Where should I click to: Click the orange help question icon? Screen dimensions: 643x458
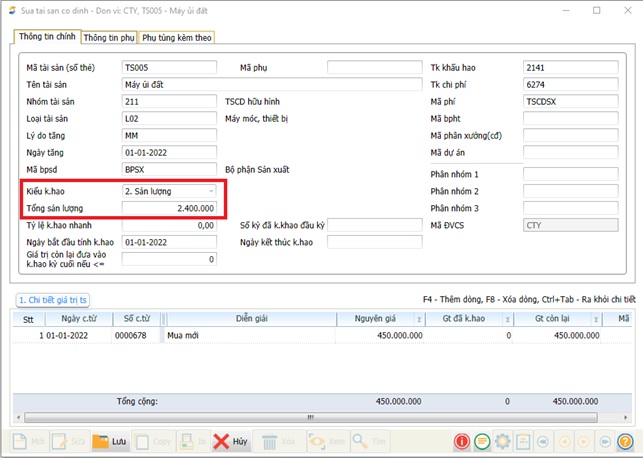(624, 441)
